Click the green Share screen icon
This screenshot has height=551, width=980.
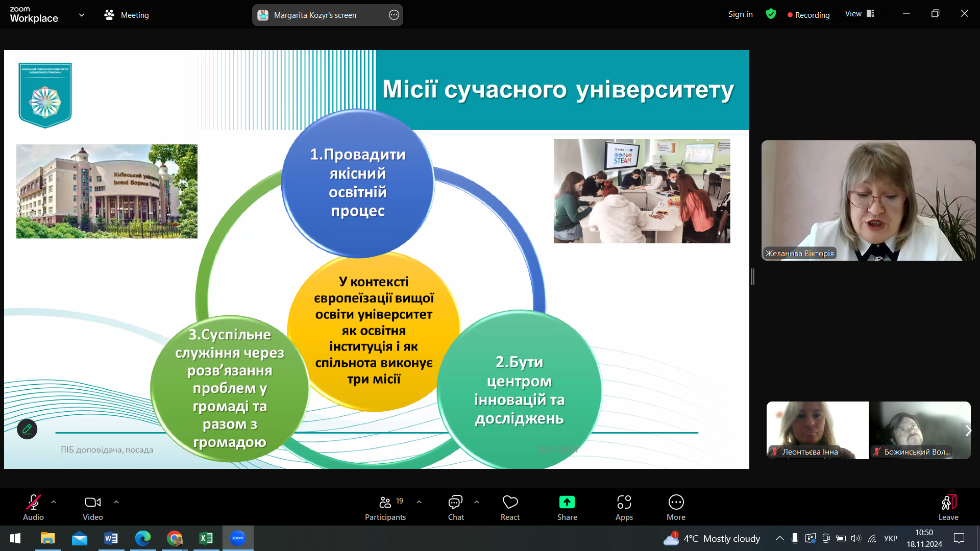567,503
